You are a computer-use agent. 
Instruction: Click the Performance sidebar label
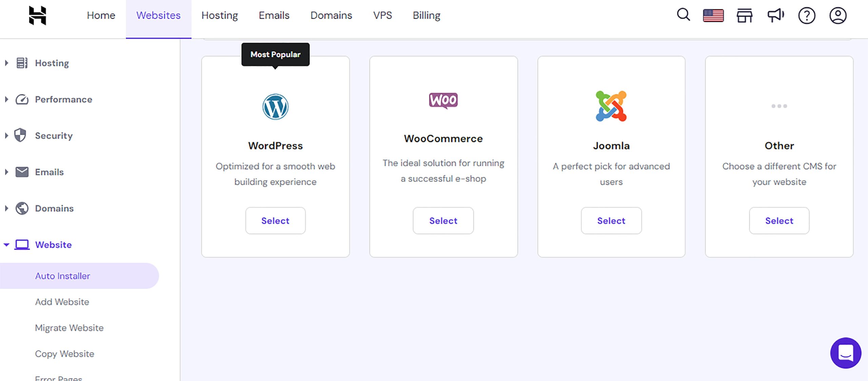click(63, 99)
